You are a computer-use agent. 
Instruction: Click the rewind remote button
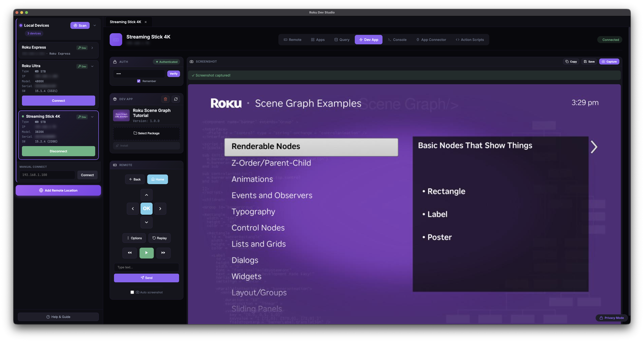point(129,253)
